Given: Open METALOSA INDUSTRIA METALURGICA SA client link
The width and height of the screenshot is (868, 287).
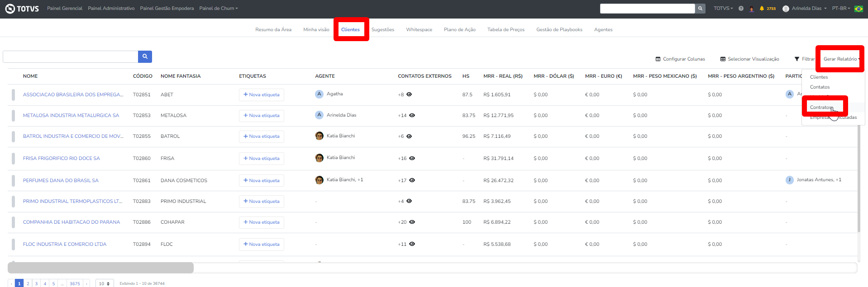Looking at the screenshot, I should pyautogui.click(x=71, y=116).
